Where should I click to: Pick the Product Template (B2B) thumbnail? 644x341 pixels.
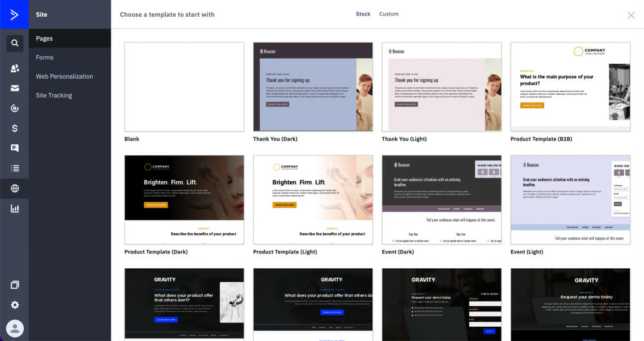(570, 87)
